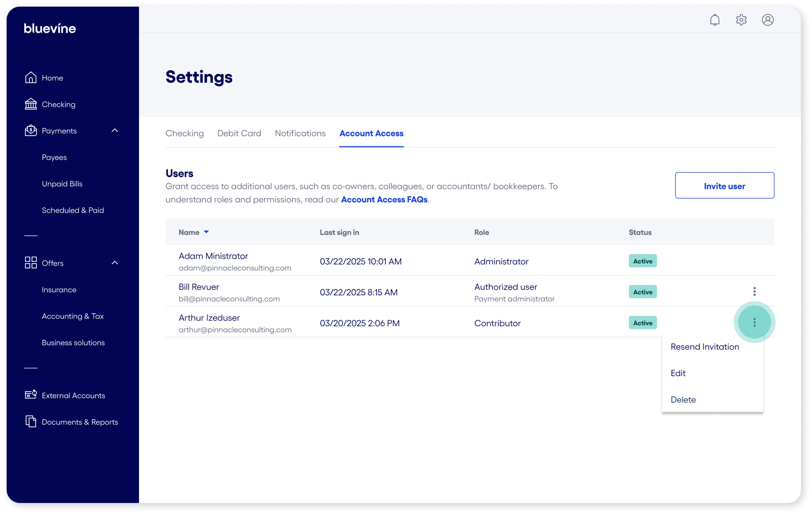The height and width of the screenshot is (514, 812).
Task: Click the Checking bank icon in the sidebar
Action: point(31,104)
